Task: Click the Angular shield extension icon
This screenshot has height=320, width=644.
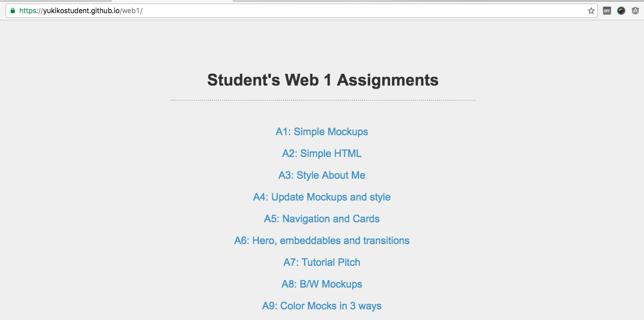Action: [635, 11]
